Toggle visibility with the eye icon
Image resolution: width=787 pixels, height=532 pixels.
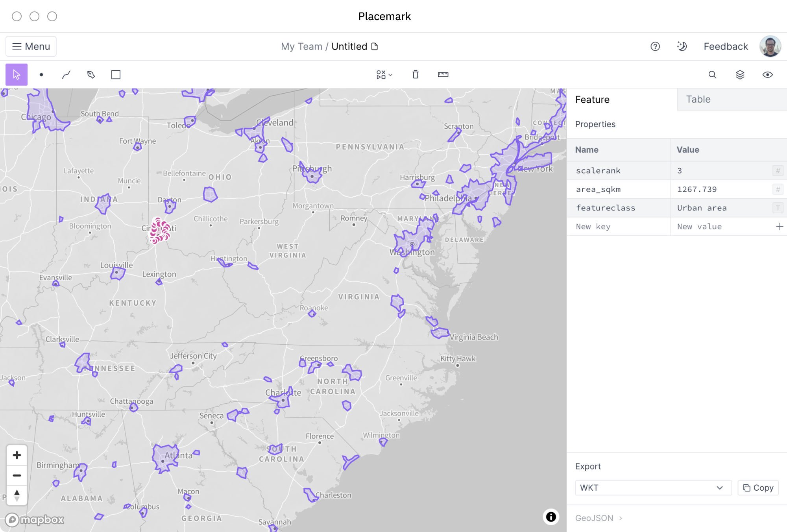point(767,75)
